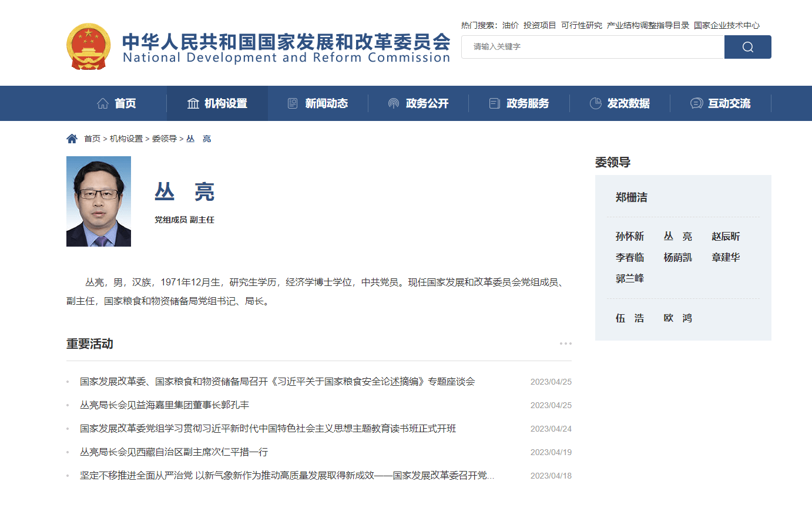Click the national emblem logo
Viewport: 812px width, 515px height.
[88, 47]
